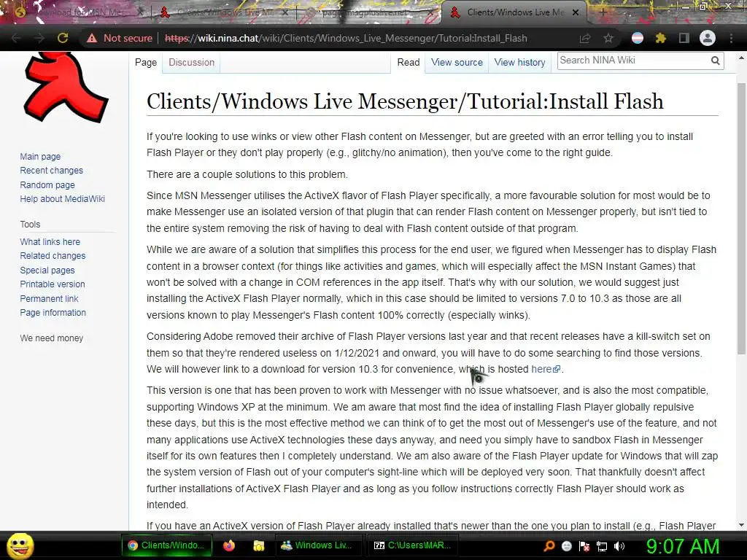Open the Not secure warning icon details

click(x=92, y=38)
